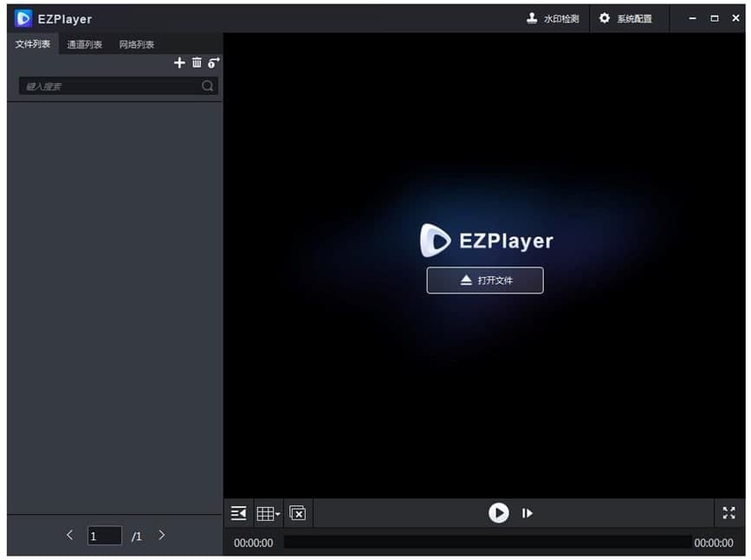Go to the previous page with the left arrow
This screenshot has width=751, height=560.
pos(69,536)
